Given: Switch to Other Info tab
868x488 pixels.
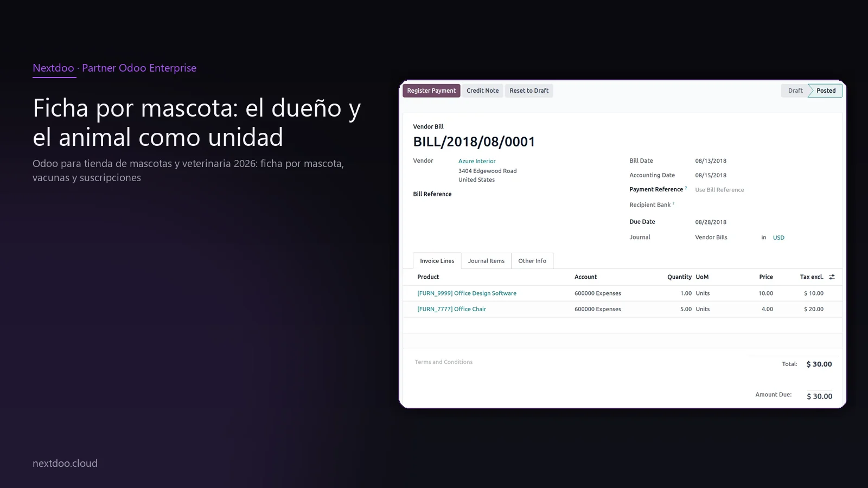Looking at the screenshot, I should point(532,261).
